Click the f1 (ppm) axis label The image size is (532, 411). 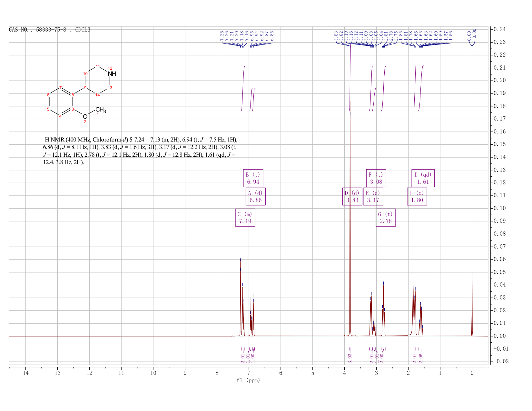click(248, 380)
